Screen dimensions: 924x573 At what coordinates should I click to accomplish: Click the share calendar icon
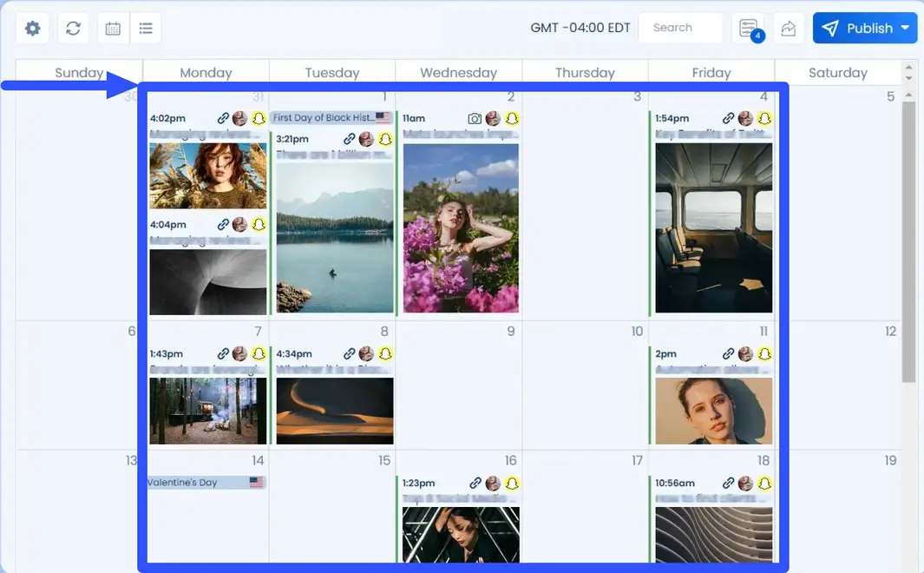[788, 29]
